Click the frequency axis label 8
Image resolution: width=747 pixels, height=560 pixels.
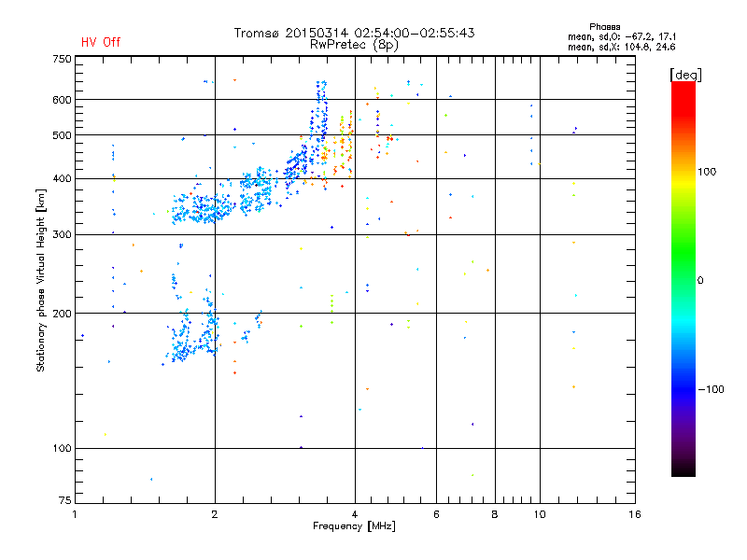tap(495, 514)
